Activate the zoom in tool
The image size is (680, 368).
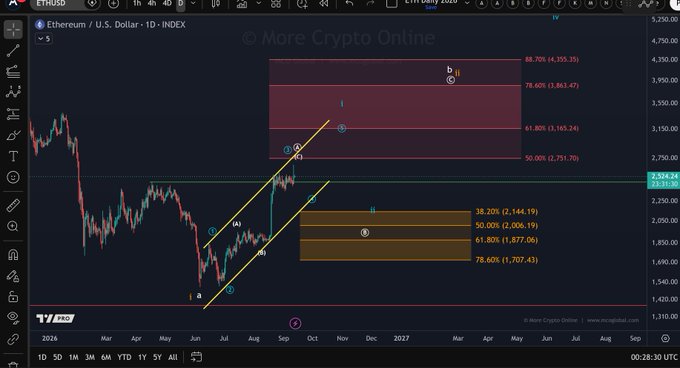(x=13, y=226)
